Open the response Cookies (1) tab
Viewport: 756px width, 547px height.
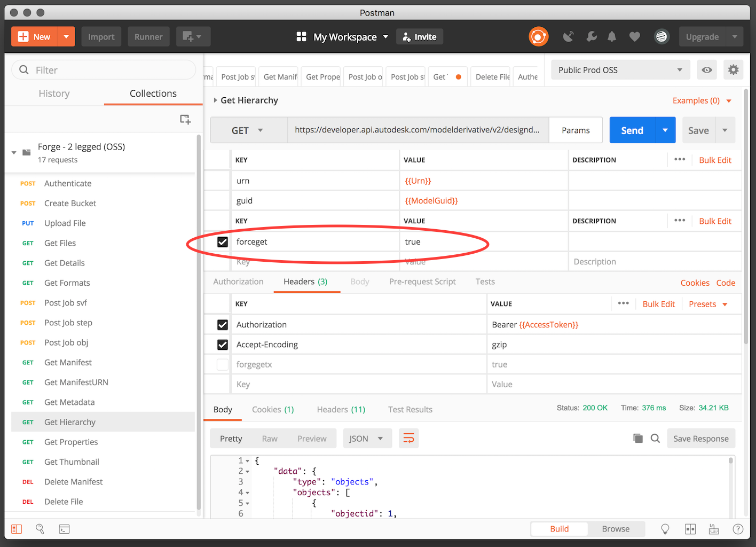[x=273, y=410]
